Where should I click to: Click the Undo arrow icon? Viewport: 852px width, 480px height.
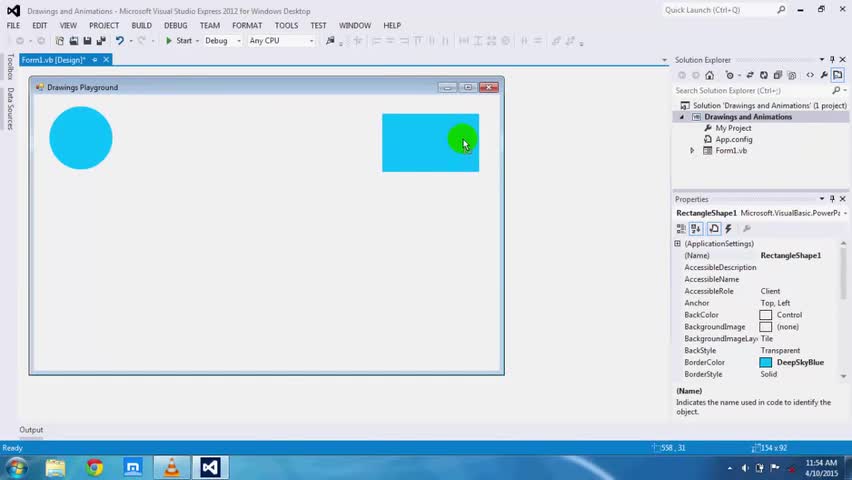pyautogui.click(x=120, y=41)
